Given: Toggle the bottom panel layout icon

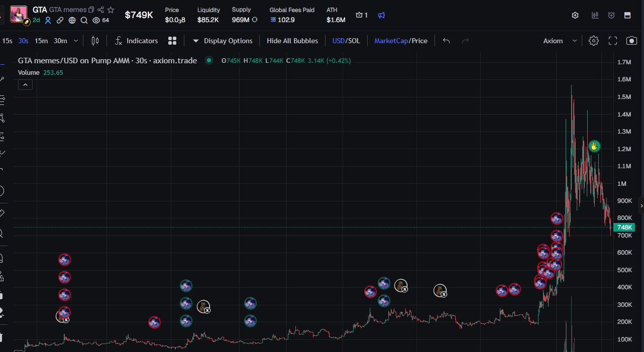Looking at the screenshot, I should (627, 15).
